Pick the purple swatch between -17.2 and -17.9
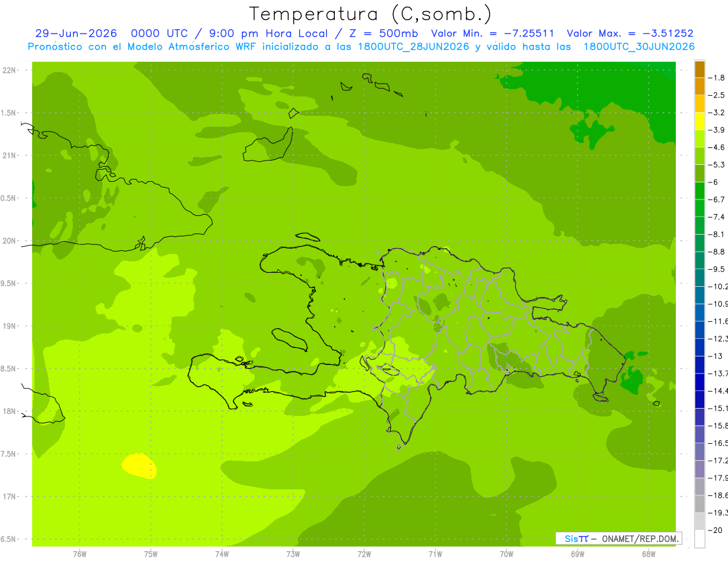This screenshot has height=562, width=728. click(699, 469)
